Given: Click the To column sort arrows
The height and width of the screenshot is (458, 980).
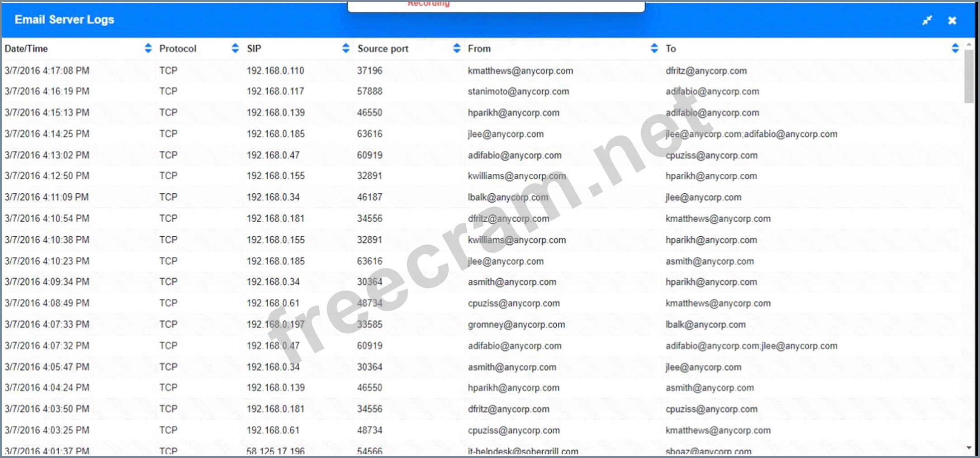Looking at the screenshot, I should point(955,48).
